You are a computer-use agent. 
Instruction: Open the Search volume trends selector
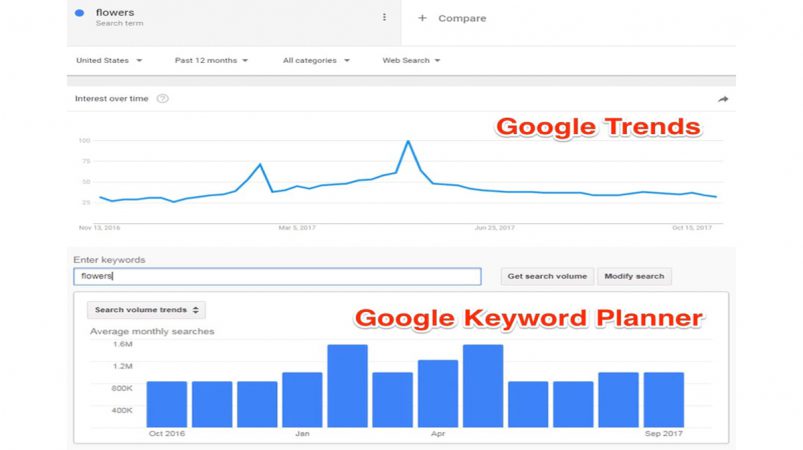click(146, 310)
